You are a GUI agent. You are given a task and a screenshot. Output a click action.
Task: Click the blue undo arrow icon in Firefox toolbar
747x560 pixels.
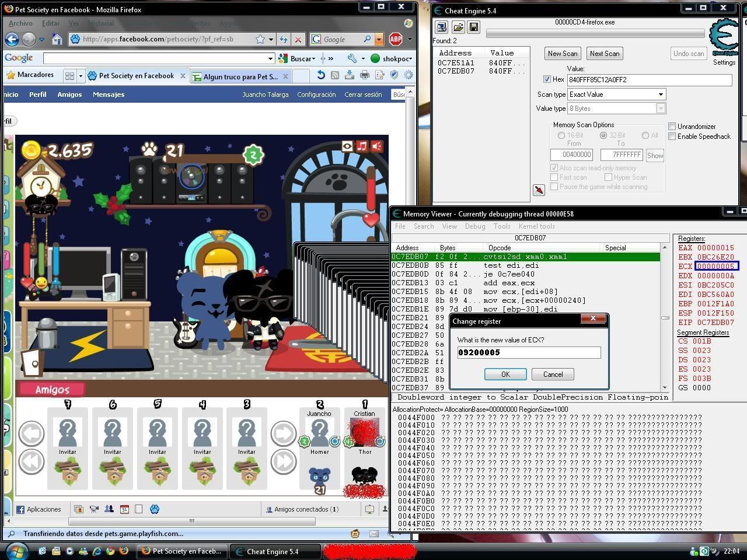(x=320, y=75)
